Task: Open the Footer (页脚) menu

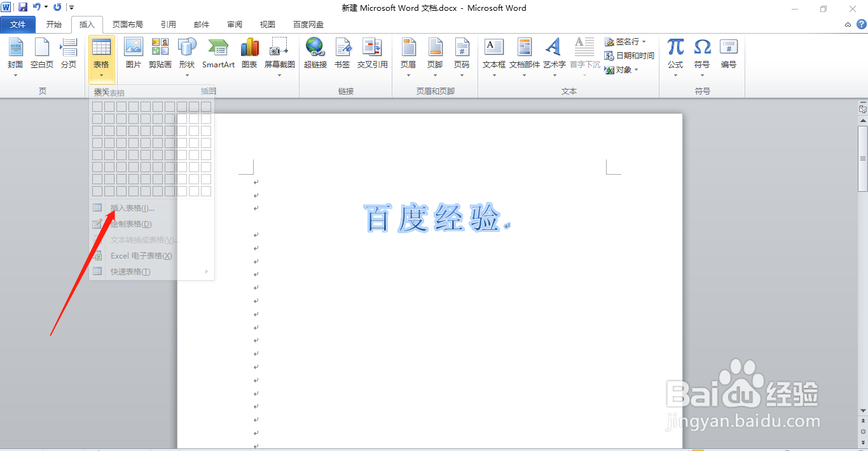Action: pos(435,57)
